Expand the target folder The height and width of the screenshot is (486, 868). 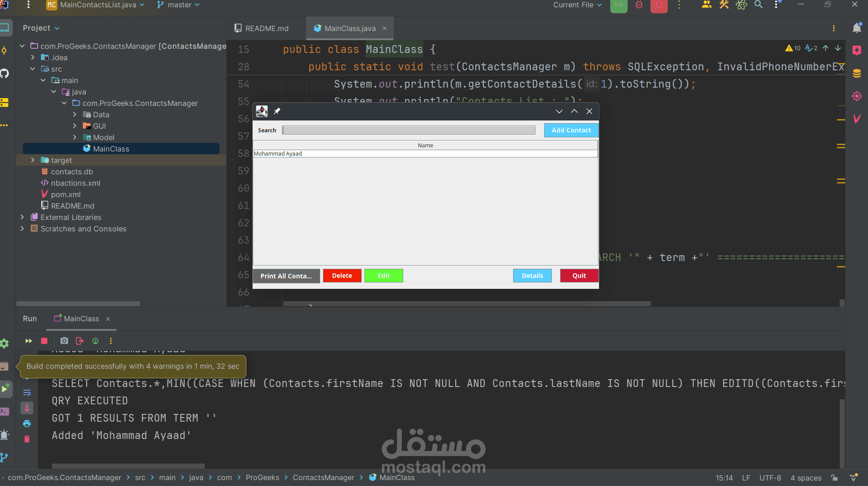pos(32,160)
